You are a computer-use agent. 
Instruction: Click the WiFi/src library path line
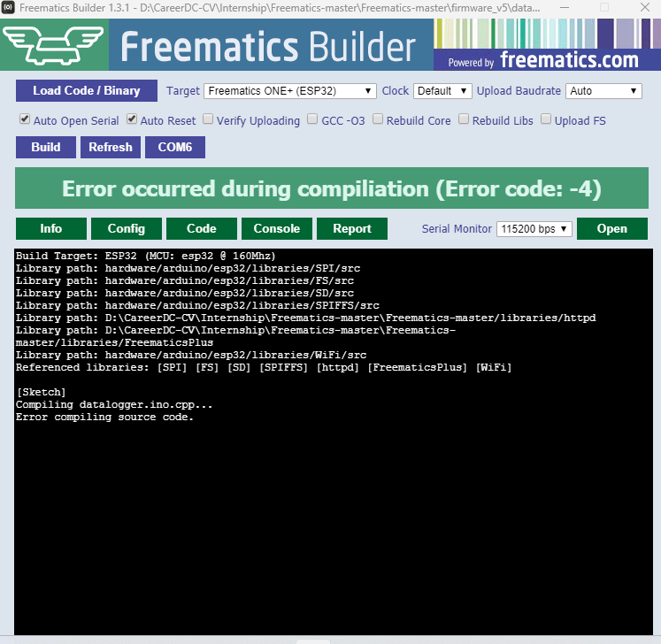(x=191, y=356)
